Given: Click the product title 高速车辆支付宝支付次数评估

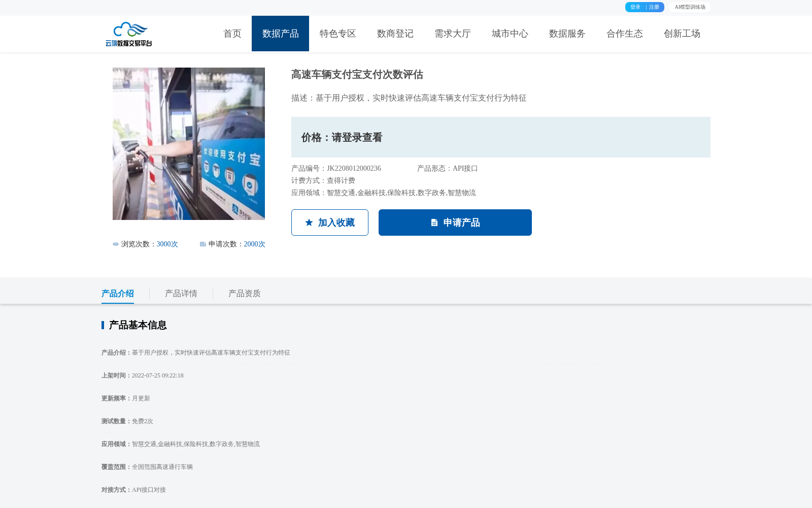Looking at the screenshot, I should pos(357,75).
